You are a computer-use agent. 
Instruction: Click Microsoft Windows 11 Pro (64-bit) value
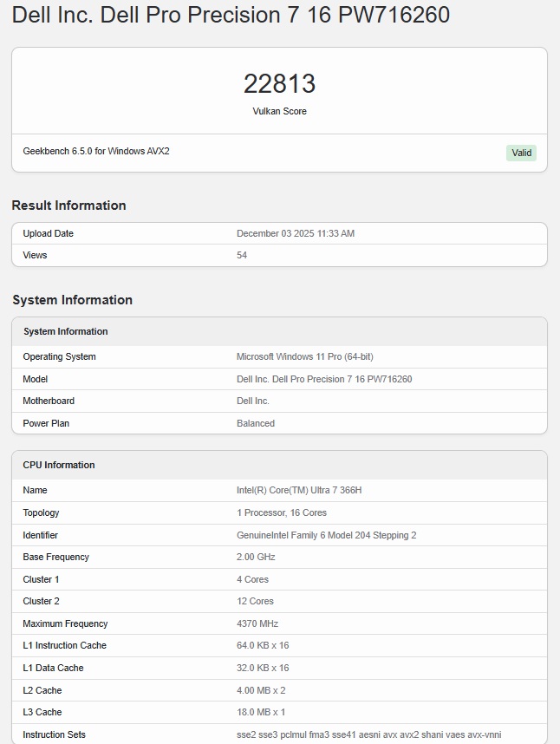point(305,356)
